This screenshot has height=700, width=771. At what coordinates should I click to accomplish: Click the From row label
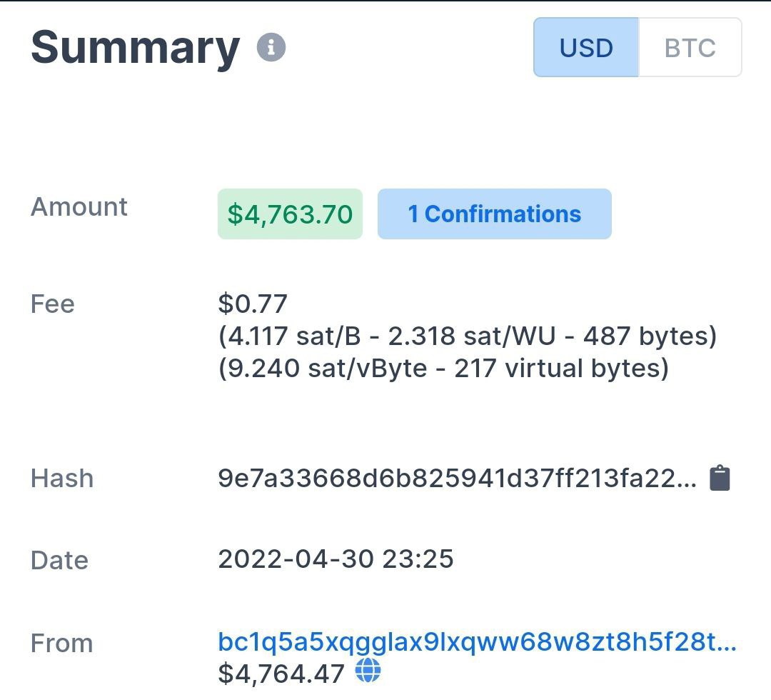pyautogui.click(x=62, y=644)
